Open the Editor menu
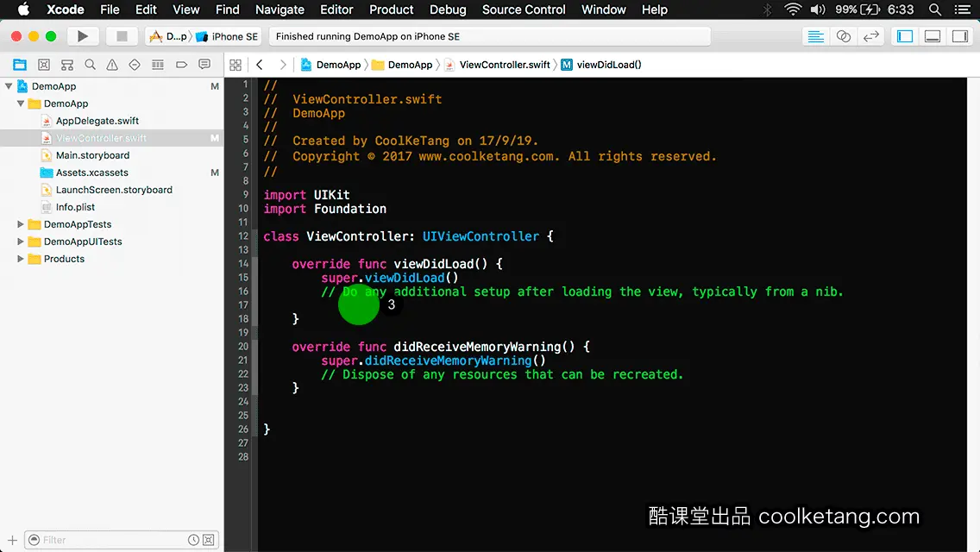 pos(336,9)
